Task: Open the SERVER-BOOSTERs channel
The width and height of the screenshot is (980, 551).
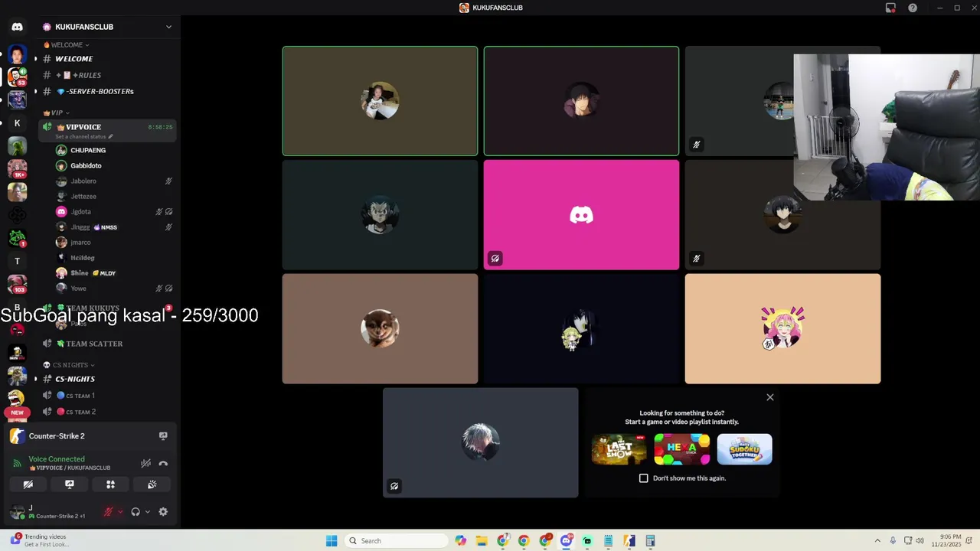Action: point(107,91)
